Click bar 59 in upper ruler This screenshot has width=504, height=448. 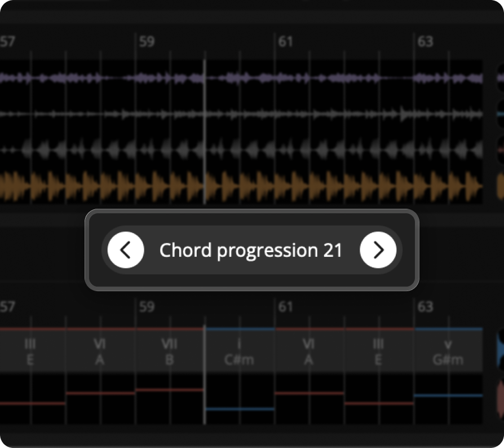pos(147,42)
